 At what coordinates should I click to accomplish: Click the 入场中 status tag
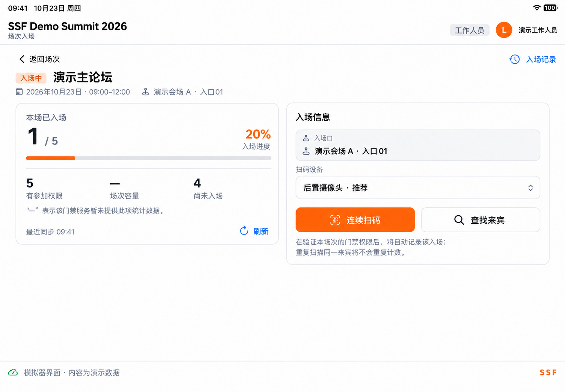click(31, 78)
